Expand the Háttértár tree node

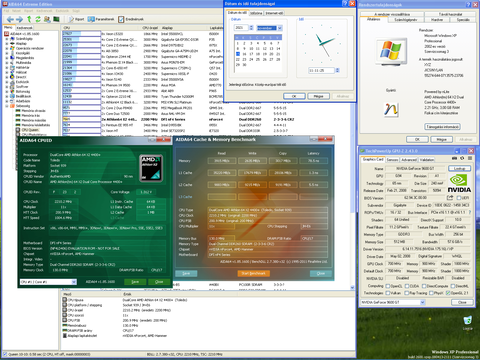pos(6,67)
